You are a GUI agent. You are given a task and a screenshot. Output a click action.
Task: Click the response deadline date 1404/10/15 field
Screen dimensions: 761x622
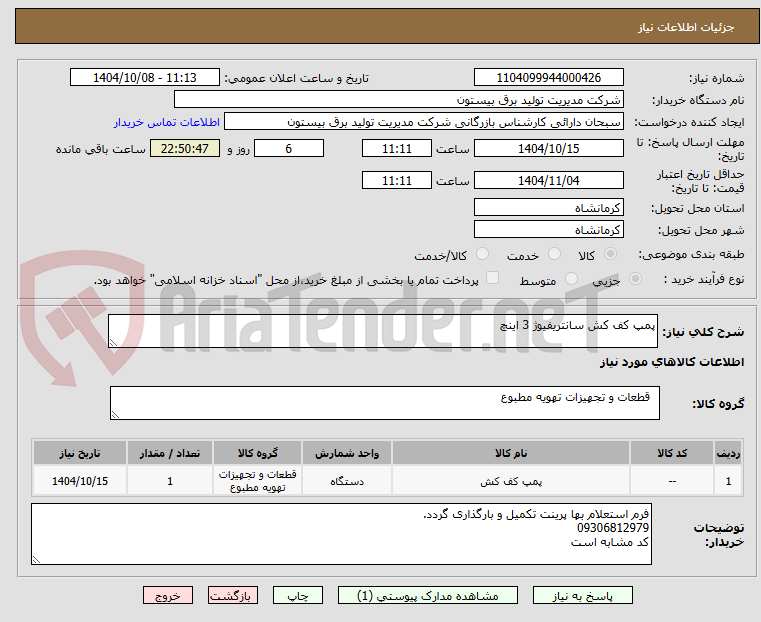(x=548, y=148)
